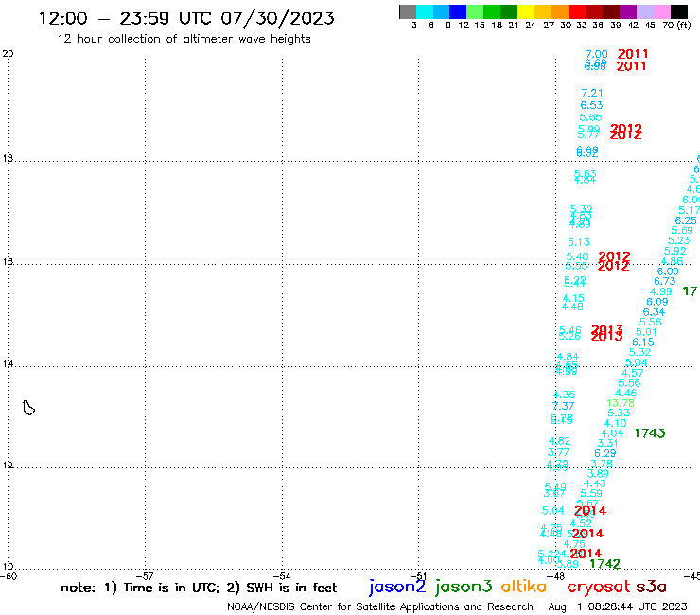Click the note about UTC and SWH

point(199,588)
